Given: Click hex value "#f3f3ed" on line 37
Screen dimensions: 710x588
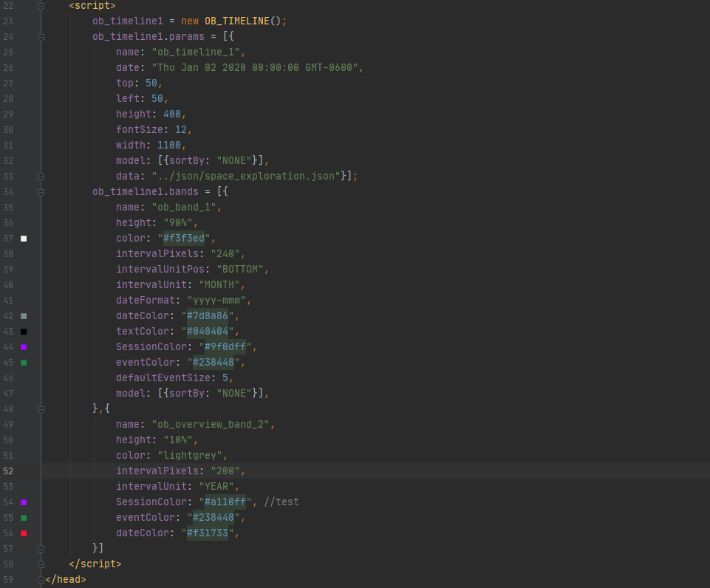Looking at the screenshot, I should pyautogui.click(x=184, y=238).
